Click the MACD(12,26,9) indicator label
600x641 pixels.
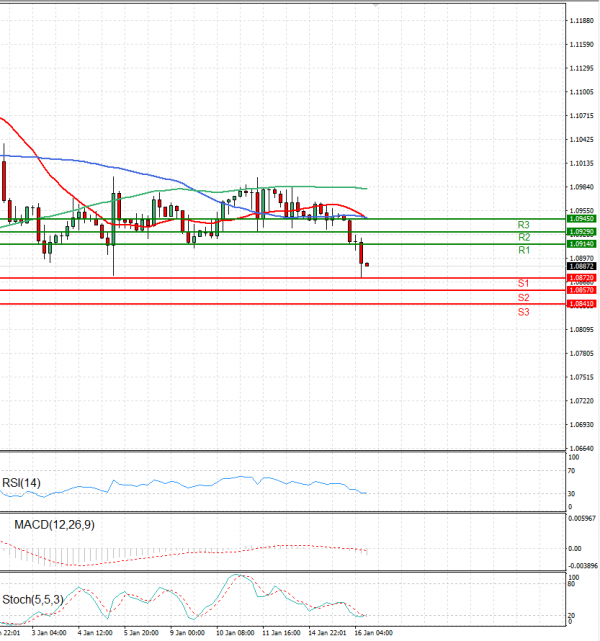pyautogui.click(x=54, y=524)
